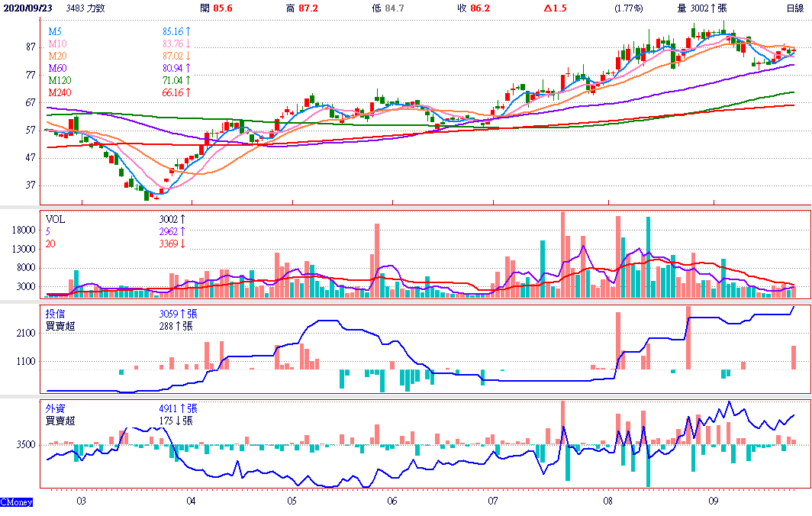Click the red price change triangle 1.5

556,8
